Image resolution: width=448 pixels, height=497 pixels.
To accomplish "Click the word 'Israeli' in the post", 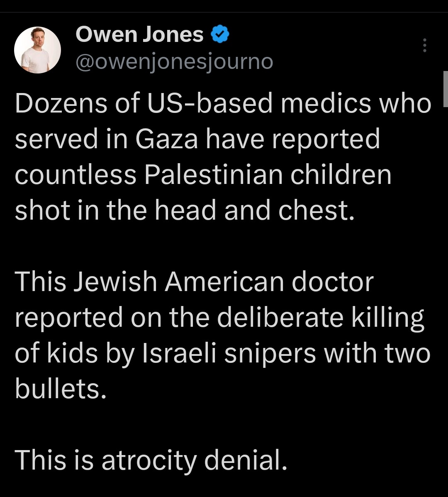I will click(180, 353).
